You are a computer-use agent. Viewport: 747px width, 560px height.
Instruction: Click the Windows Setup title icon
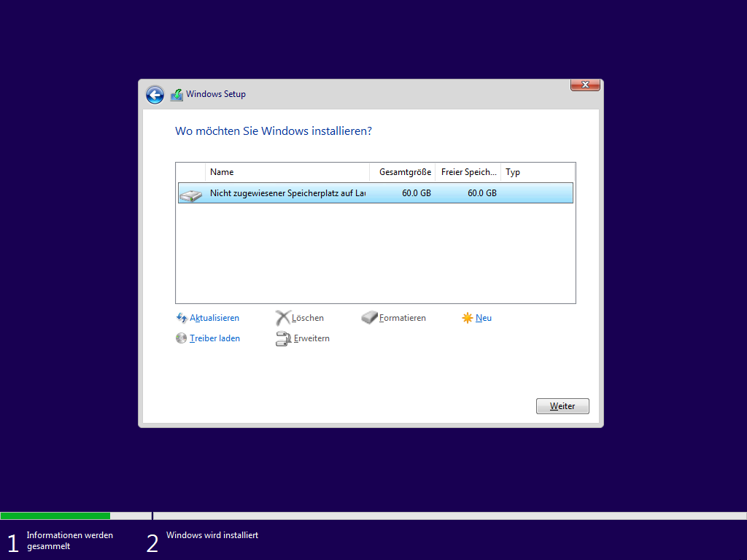click(177, 95)
